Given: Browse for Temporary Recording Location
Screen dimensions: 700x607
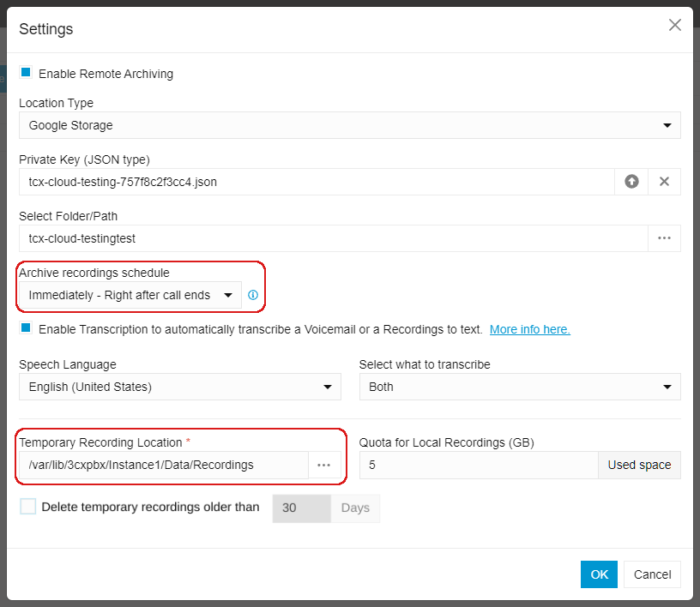Looking at the screenshot, I should [x=324, y=465].
